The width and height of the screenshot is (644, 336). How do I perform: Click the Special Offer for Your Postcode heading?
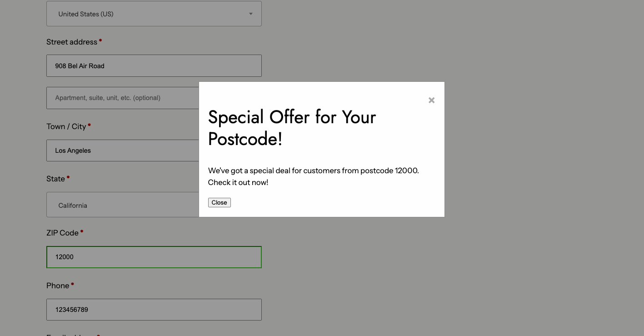pos(292,128)
